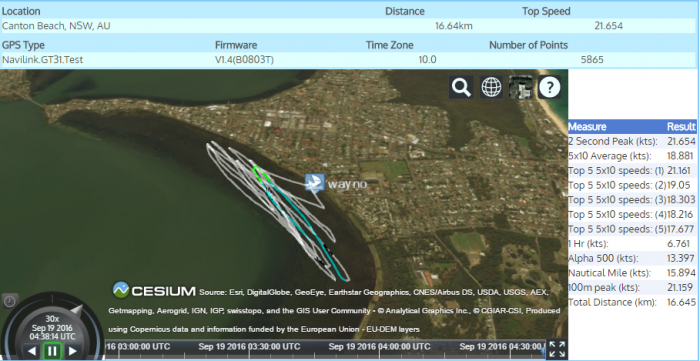
Task: Pause the animation playback
Action: click(52, 351)
